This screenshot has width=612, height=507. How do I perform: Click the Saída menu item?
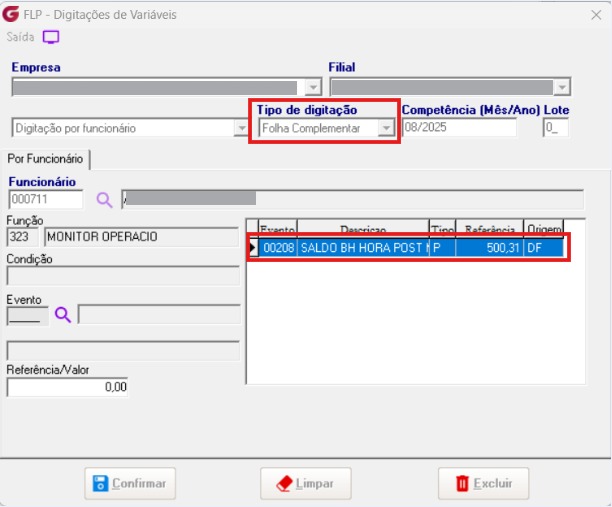point(20,37)
